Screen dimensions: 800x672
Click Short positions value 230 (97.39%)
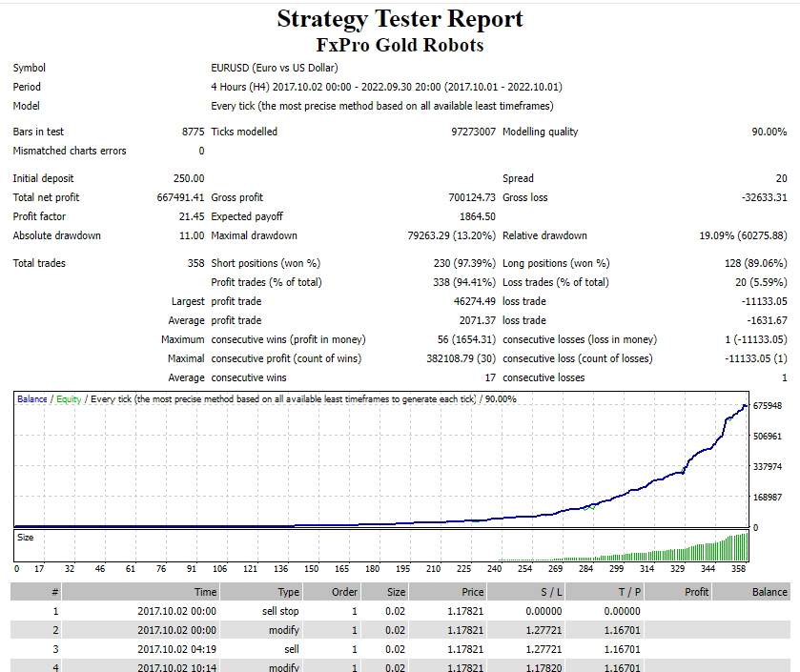point(464,263)
